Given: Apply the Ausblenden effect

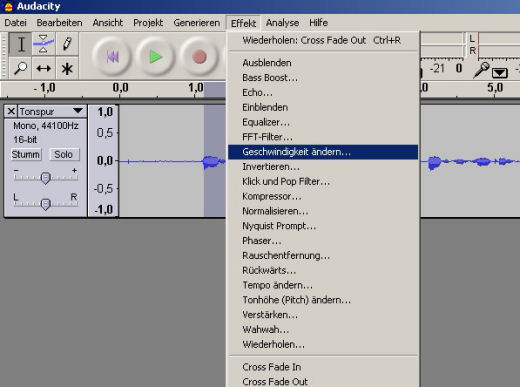Looking at the screenshot, I should (323, 63).
